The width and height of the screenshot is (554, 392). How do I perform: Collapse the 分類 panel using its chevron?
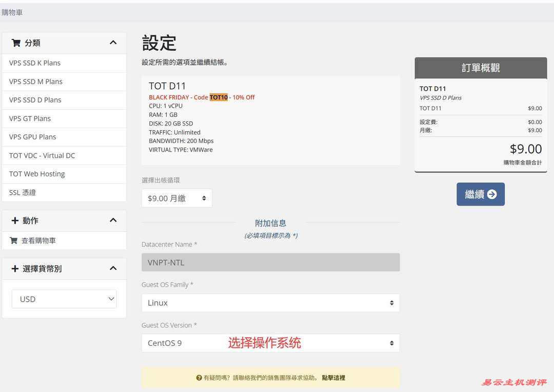coord(113,43)
